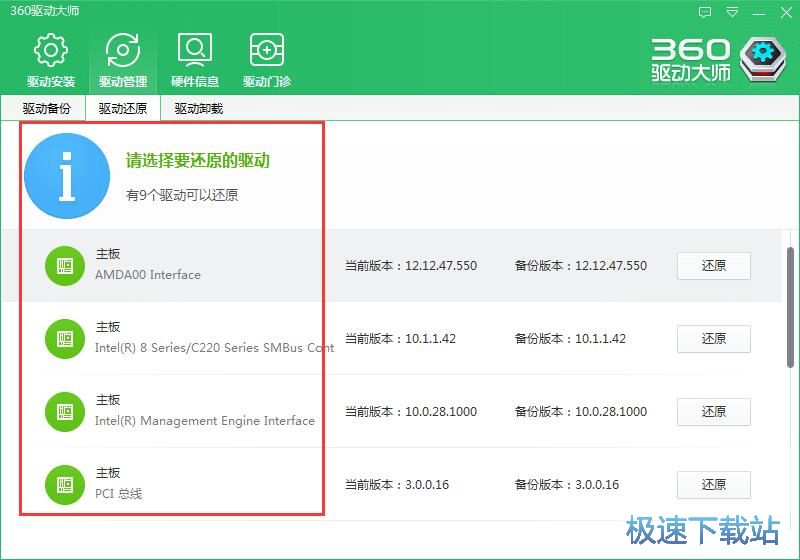The height and width of the screenshot is (560, 800).
Task: Click the motherboard icon for Management Engine Interface
Action: [65, 412]
